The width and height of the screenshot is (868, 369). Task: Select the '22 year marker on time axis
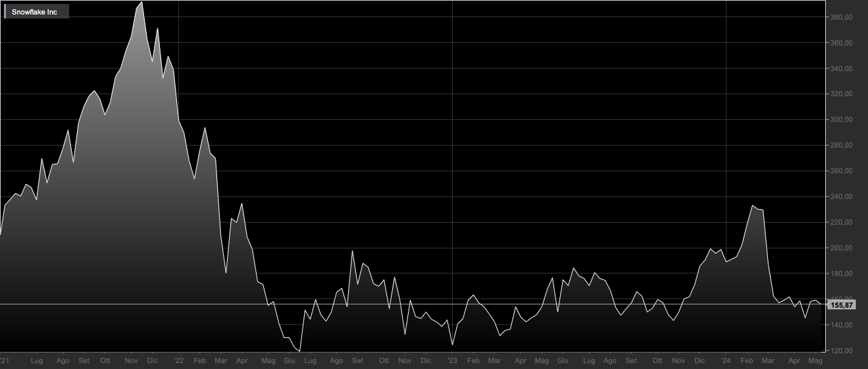179,361
